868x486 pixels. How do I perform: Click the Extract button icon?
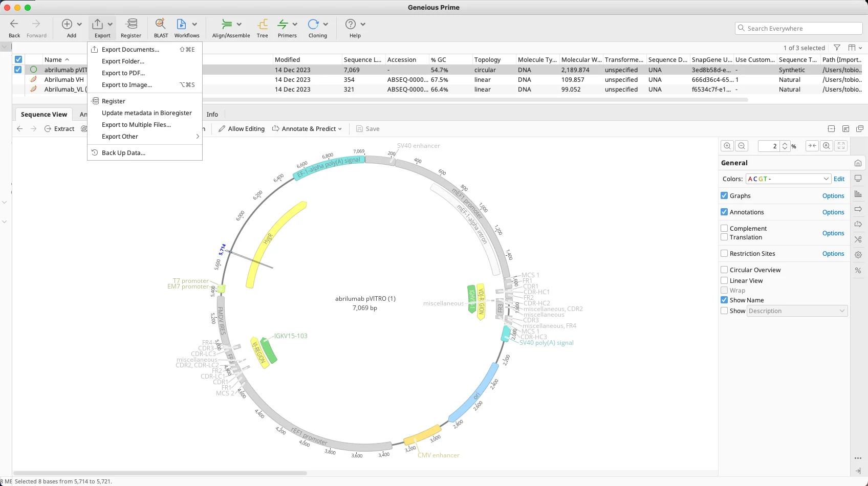point(48,129)
